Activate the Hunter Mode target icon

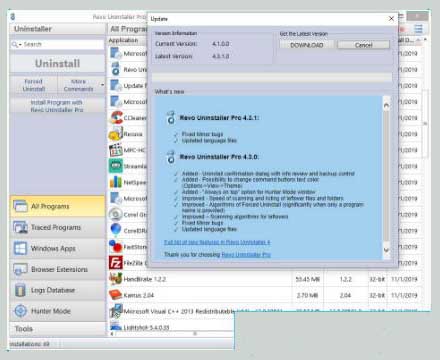pyautogui.click(x=20, y=311)
